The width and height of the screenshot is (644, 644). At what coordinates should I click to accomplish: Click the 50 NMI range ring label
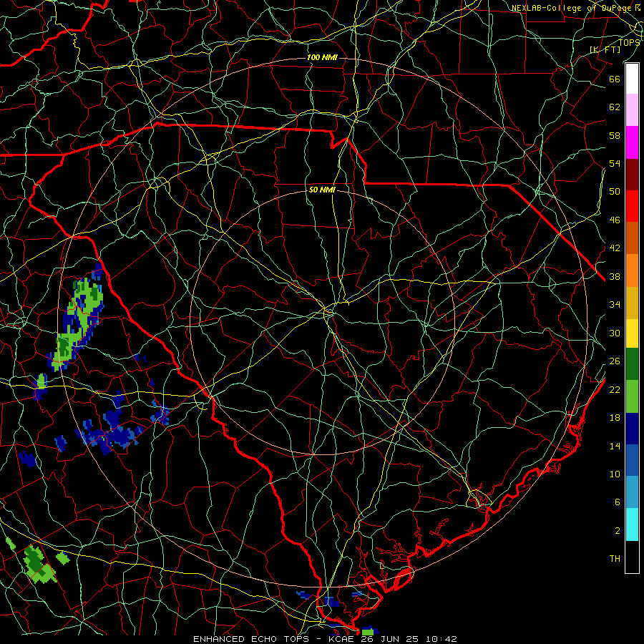coord(322,190)
